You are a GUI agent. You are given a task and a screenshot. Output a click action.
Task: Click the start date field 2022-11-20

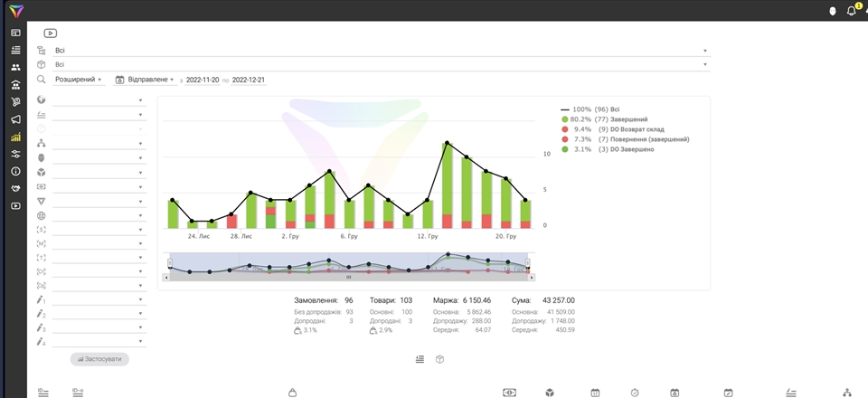pyautogui.click(x=203, y=80)
